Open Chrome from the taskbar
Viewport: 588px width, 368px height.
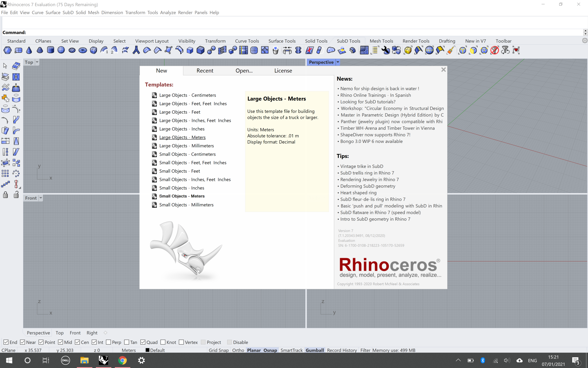click(x=122, y=360)
